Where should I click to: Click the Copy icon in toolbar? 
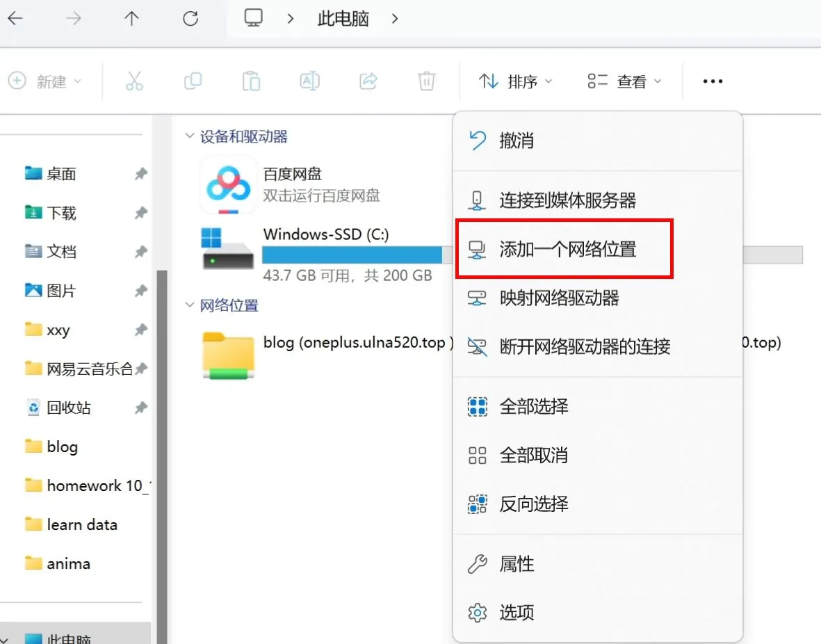(x=193, y=81)
